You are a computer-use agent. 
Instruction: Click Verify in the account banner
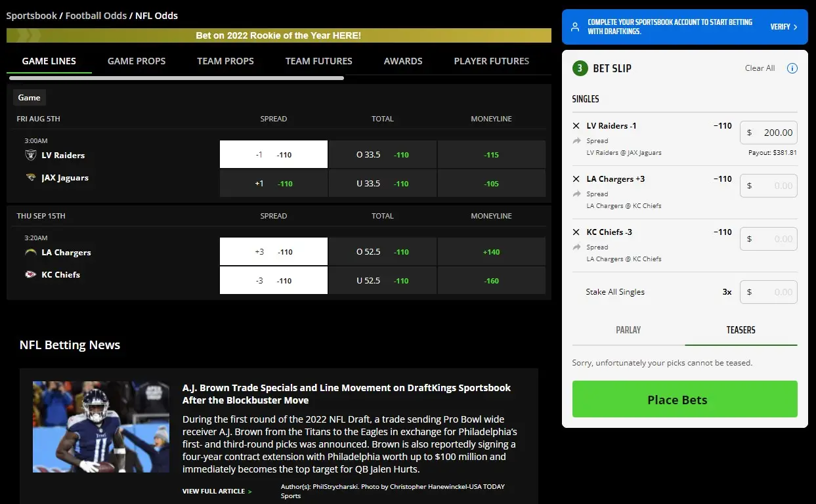tap(784, 27)
